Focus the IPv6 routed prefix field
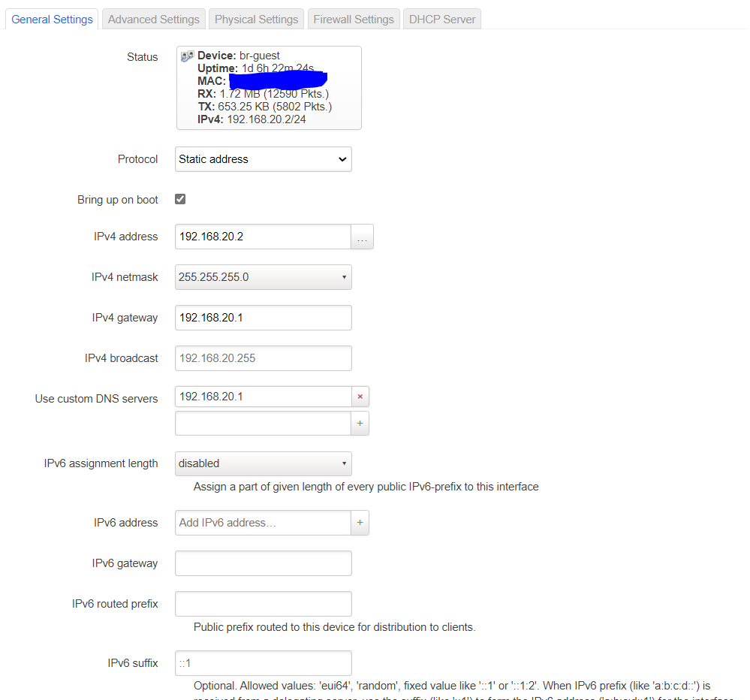This screenshot has width=750, height=700. pyautogui.click(x=263, y=604)
